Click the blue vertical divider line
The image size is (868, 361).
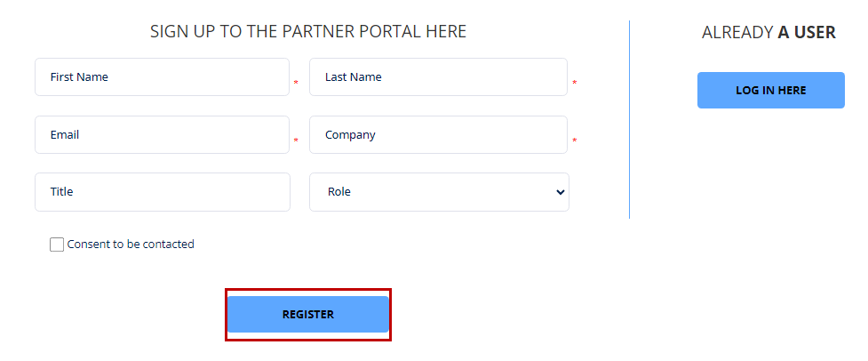[629, 120]
